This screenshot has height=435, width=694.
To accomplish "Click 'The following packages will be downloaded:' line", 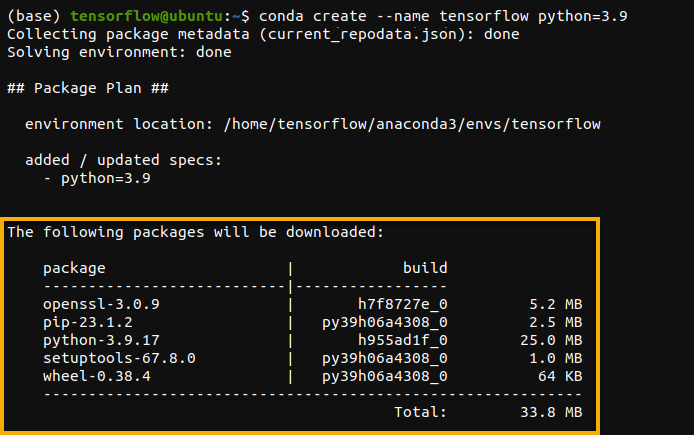I will (x=195, y=232).
